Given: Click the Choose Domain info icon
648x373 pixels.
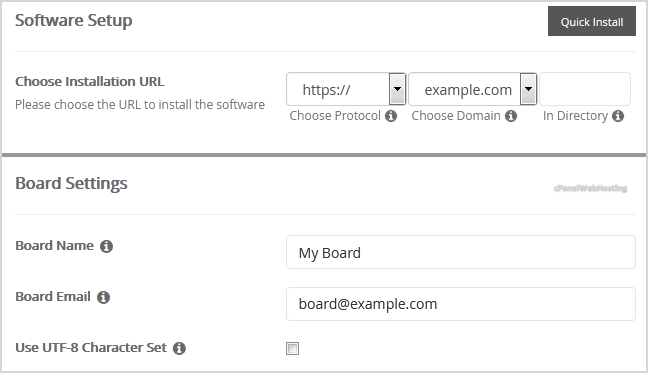Looking at the screenshot, I should pos(511,116).
